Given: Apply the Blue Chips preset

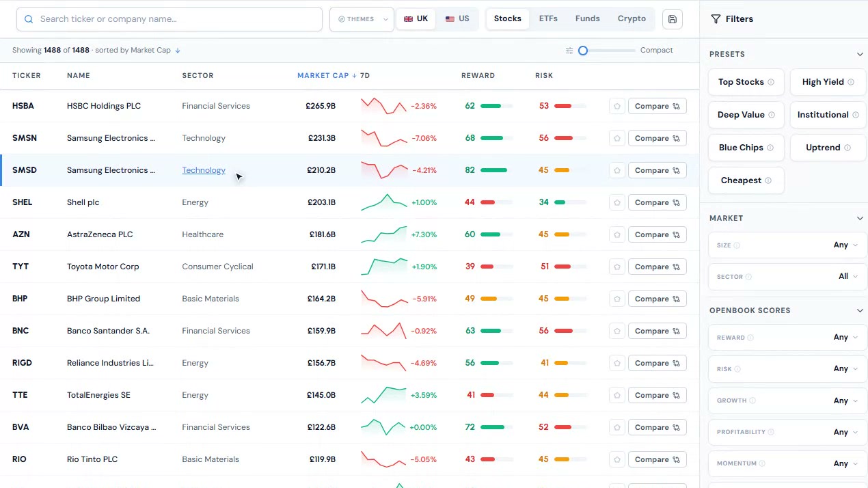Looking at the screenshot, I should (x=746, y=148).
